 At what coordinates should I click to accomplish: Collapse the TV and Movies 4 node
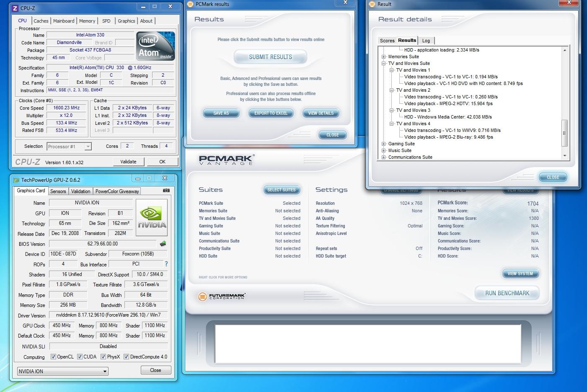tap(391, 124)
